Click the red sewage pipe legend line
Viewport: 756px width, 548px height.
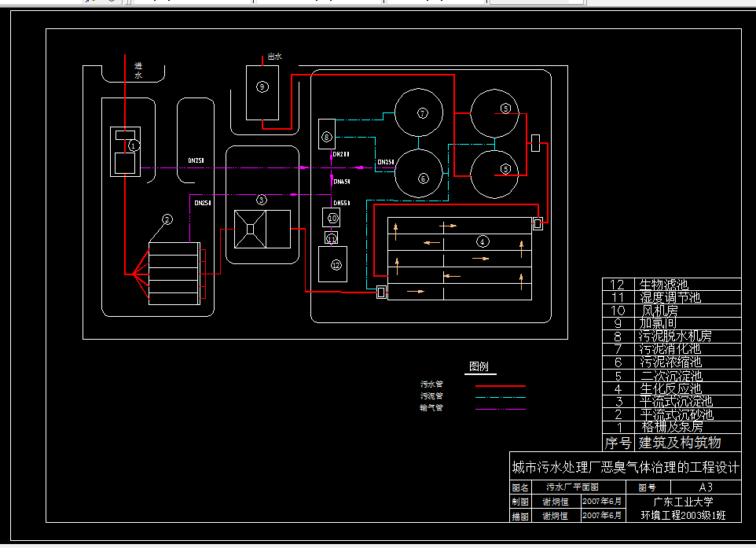point(501,386)
